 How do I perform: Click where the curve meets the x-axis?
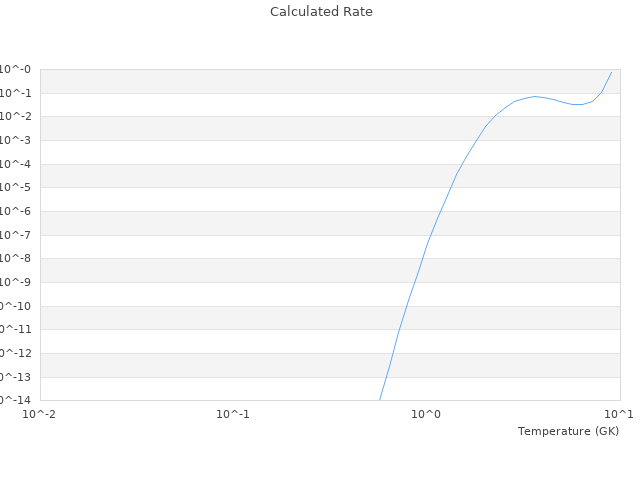coord(380,399)
